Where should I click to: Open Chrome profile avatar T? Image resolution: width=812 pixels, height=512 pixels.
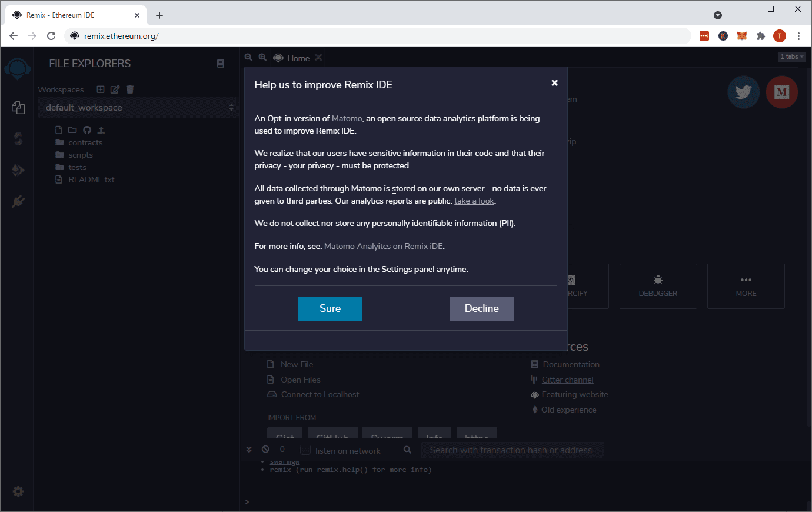(x=780, y=36)
